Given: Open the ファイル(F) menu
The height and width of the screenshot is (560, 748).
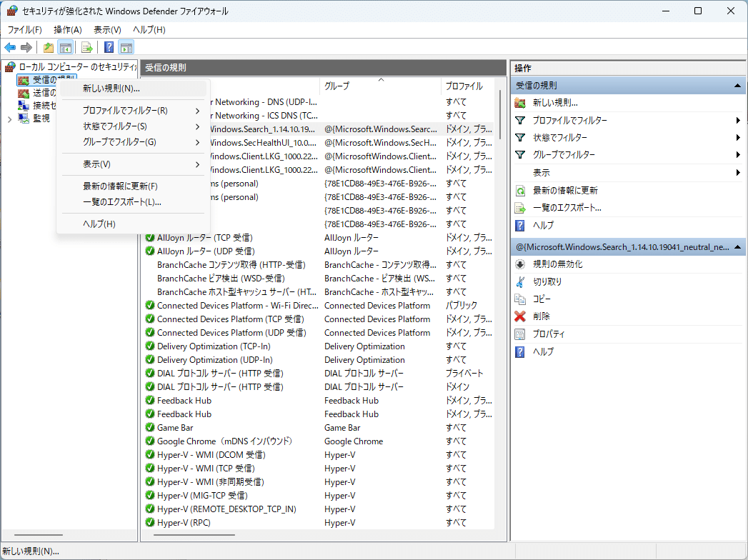Looking at the screenshot, I should (x=25, y=29).
